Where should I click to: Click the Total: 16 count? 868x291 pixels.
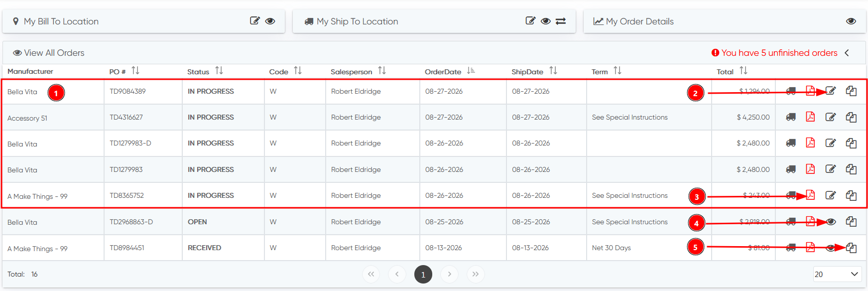[x=22, y=274]
